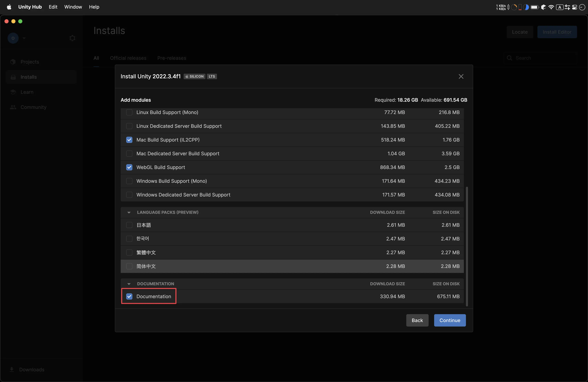The height and width of the screenshot is (382, 588).
Task: Click the Back button
Action: coord(417,320)
